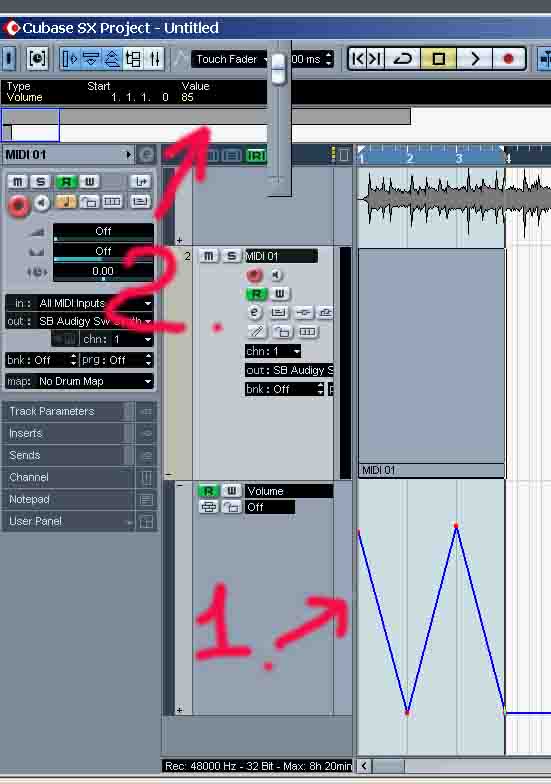The height and width of the screenshot is (784, 551).
Task: Click the inspector pan Off slider
Action: click(x=103, y=252)
